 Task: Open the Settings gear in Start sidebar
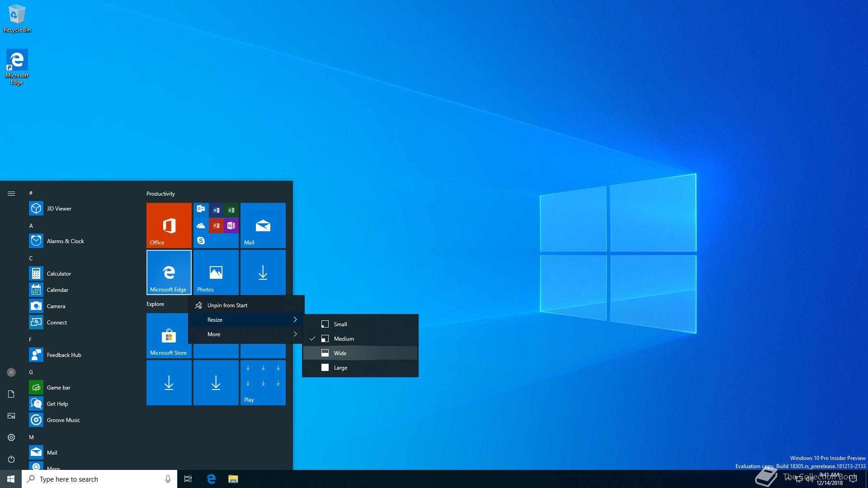(x=11, y=437)
